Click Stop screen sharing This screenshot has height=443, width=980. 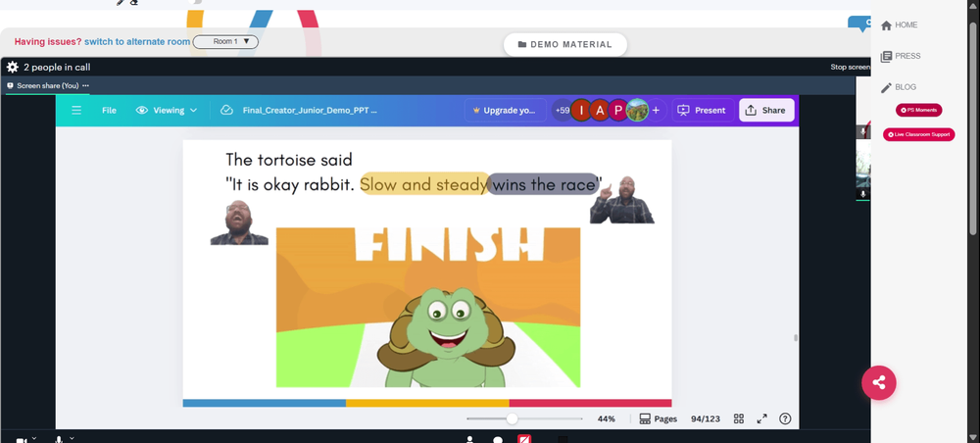[850, 67]
